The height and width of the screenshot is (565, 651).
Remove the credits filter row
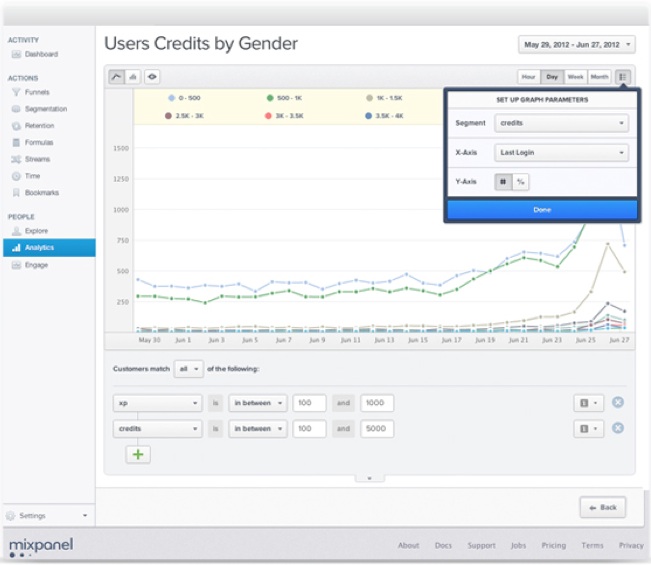point(618,428)
